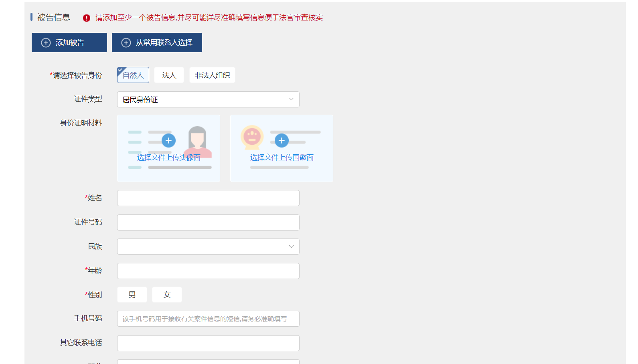Select 法人 as defendant identity
The image size is (638, 364).
point(169,75)
